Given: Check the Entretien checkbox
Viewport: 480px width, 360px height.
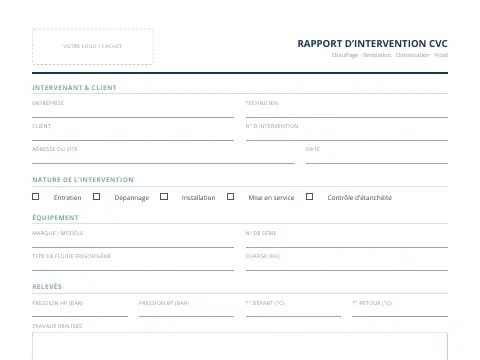Looking at the screenshot, I should tap(36, 197).
